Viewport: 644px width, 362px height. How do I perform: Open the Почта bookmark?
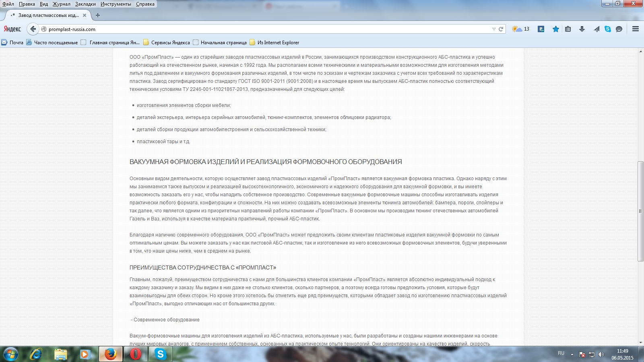12,42
